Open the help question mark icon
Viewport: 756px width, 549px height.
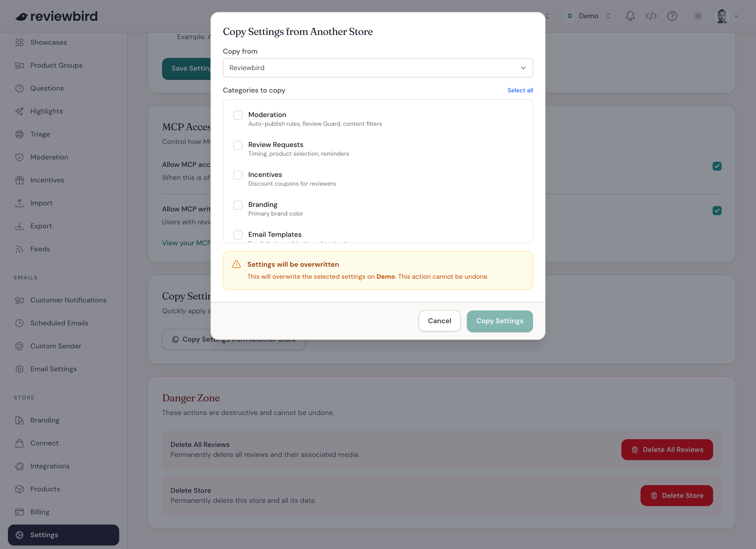click(672, 16)
